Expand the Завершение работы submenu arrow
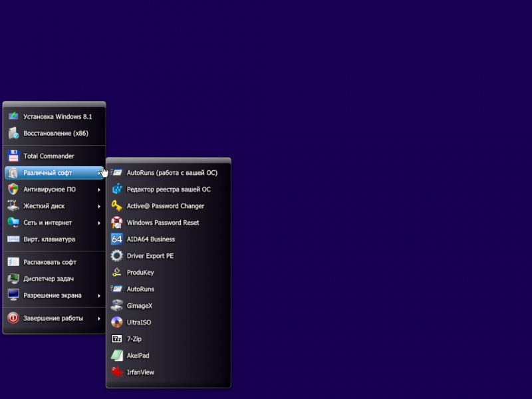Viewport: 532px width, 399px height. [x=99, y=319]
